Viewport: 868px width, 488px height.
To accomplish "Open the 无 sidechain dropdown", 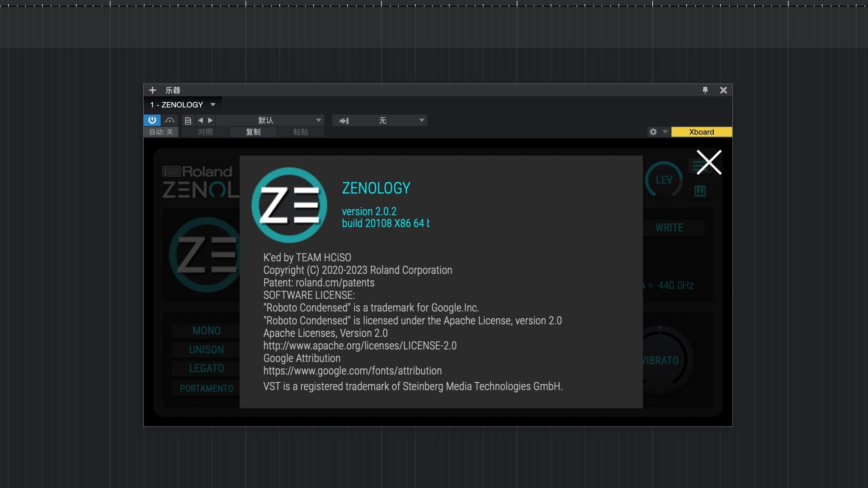I will (421, 120).
